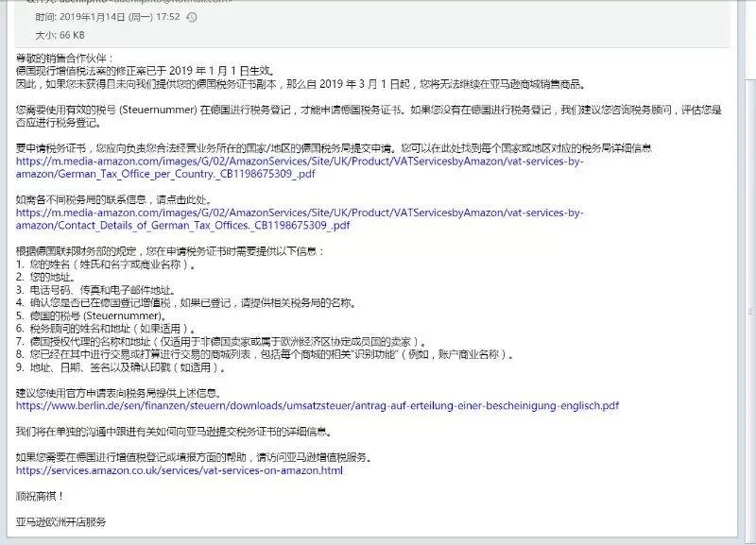
Task: Click the line starting '根据德国联邦财务部的规定'
Action: point(170,251)
